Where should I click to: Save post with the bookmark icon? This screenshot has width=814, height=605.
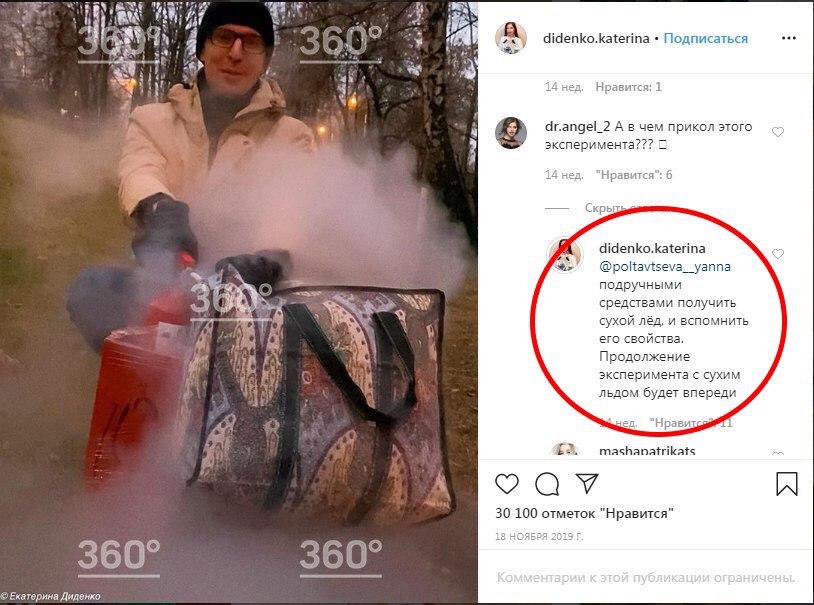point(786,483)
